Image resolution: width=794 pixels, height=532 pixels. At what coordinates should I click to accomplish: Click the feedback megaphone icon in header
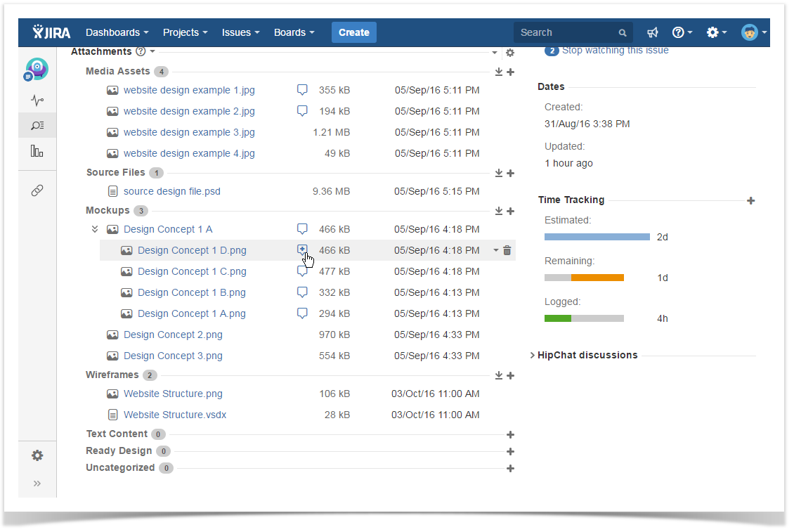(653, 32)
